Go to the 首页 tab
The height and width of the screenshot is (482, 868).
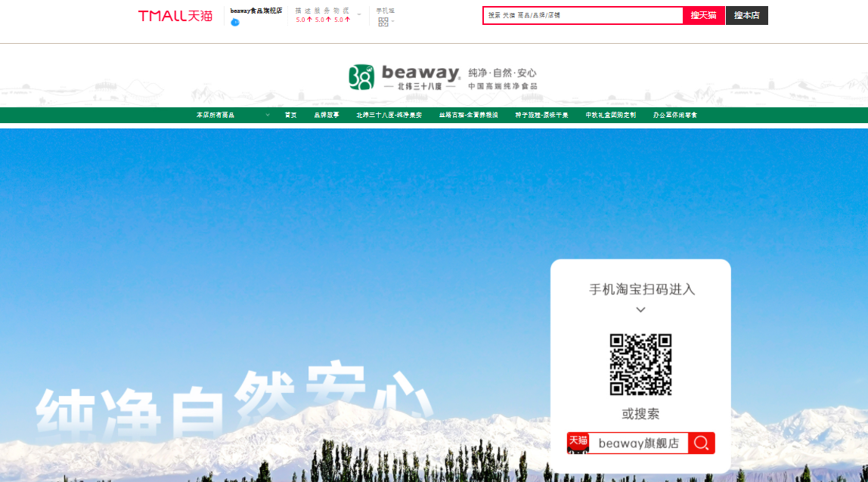coord(290,115)
